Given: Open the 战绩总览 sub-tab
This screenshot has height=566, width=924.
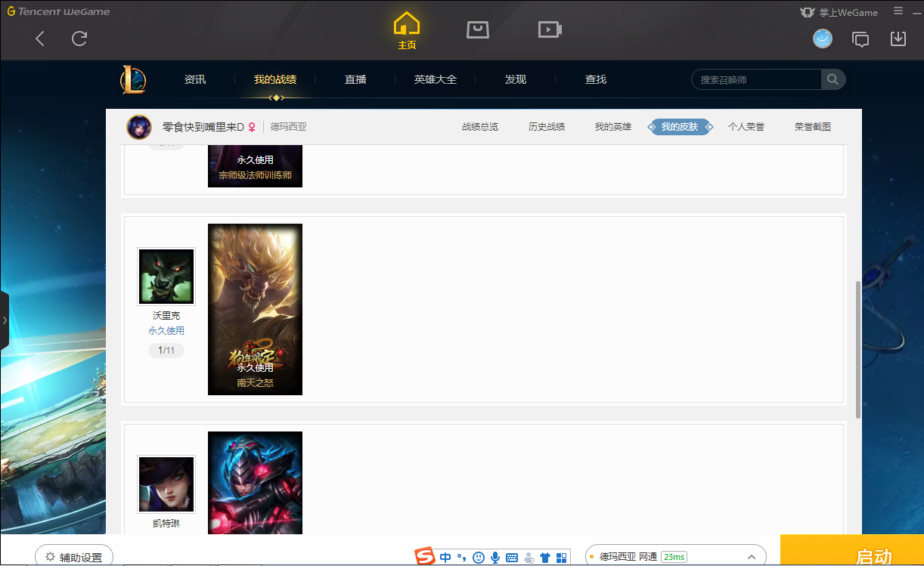Looking at the screenshot, I should pos(480,127).
